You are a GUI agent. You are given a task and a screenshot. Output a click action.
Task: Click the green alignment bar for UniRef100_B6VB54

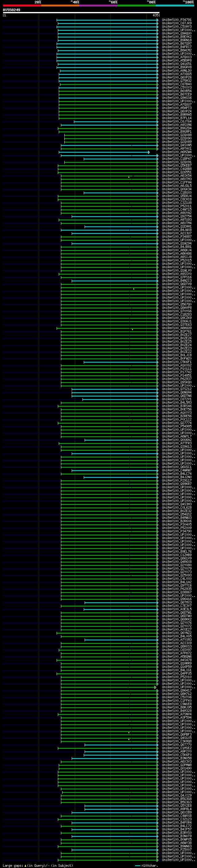[108, 91]
